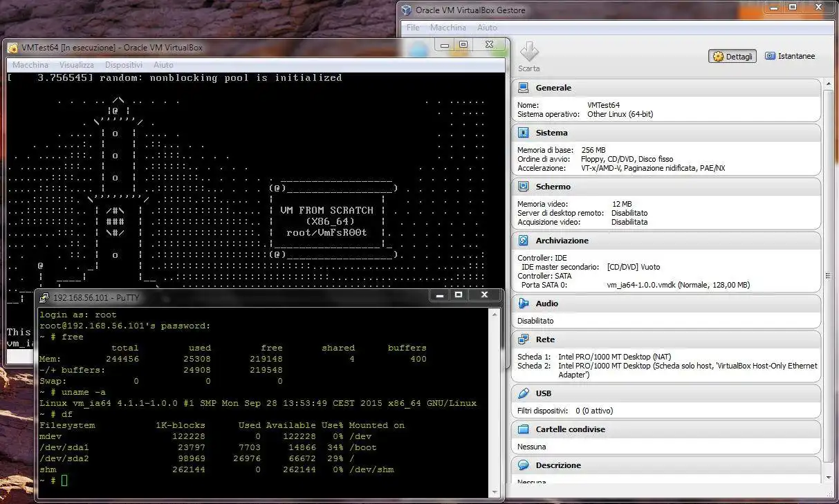Screen dimensions: 839x504
Task: Click the PuTTY window title bar icon
Action: click(44, 297)
